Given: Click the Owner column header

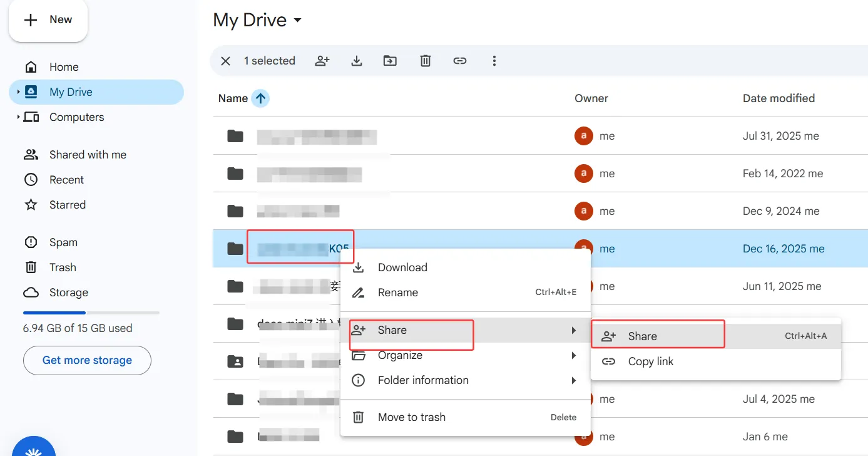Looking at the screenshot, I should [591, 98].
